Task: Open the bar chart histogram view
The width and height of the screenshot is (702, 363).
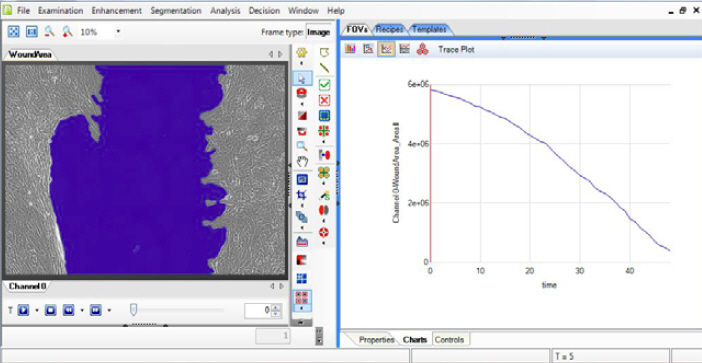Action: (x=350, y=49)
